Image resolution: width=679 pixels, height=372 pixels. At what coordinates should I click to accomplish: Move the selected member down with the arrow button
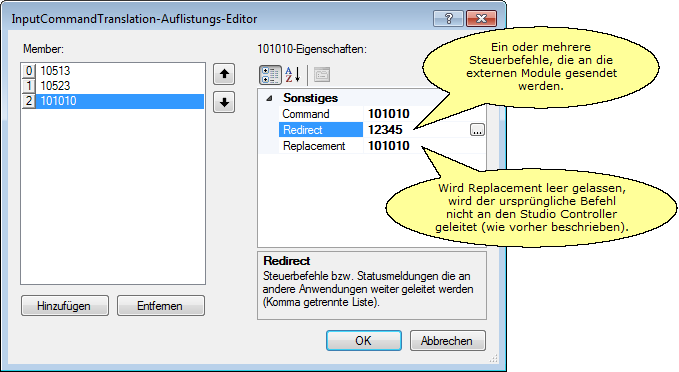coord(224,103)
